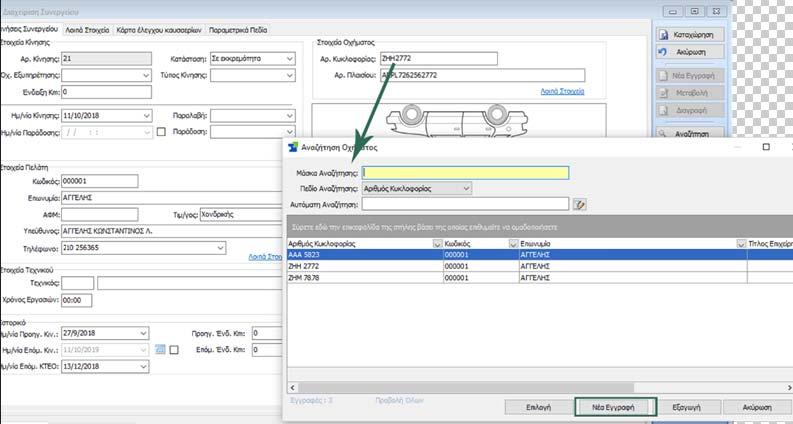Click the Ένδειξη Km field
Image resolution: width=793 pixels, height=424 pixels.
106,92
